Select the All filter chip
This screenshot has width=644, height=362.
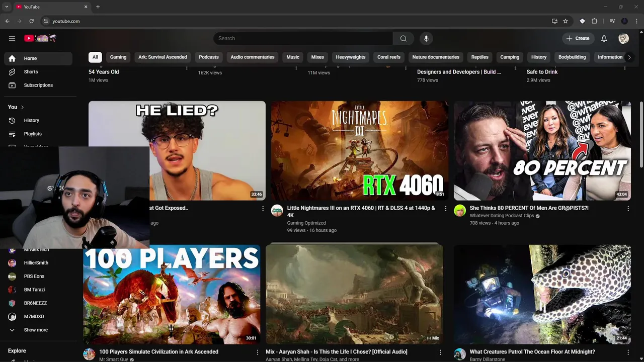(x=95, y=57)
